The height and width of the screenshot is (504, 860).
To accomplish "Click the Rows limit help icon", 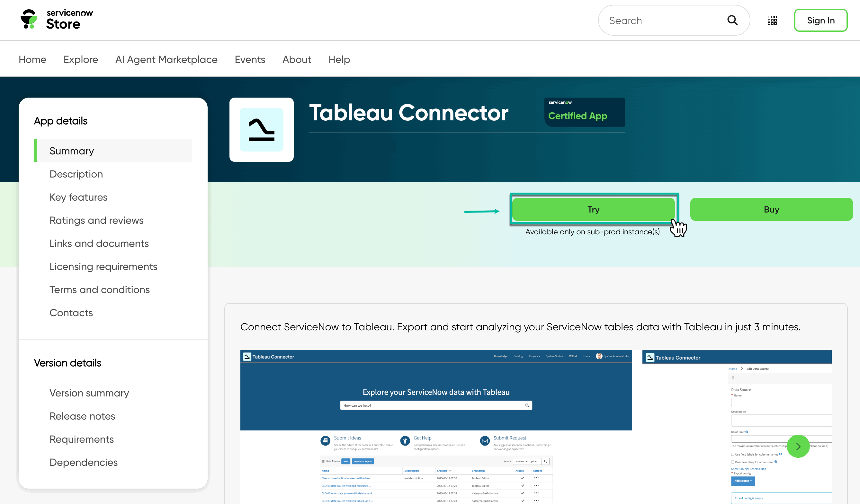I will point(747,432).
